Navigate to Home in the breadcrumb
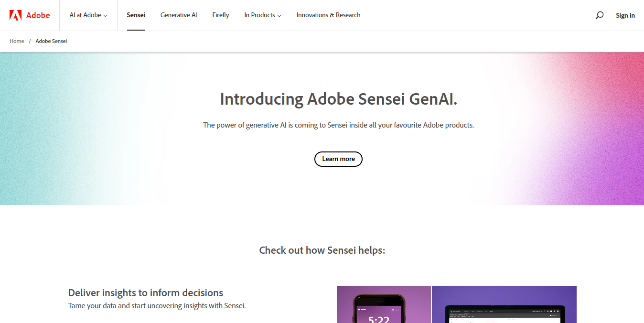Screen dimensions: 644x323 [17, 41]
